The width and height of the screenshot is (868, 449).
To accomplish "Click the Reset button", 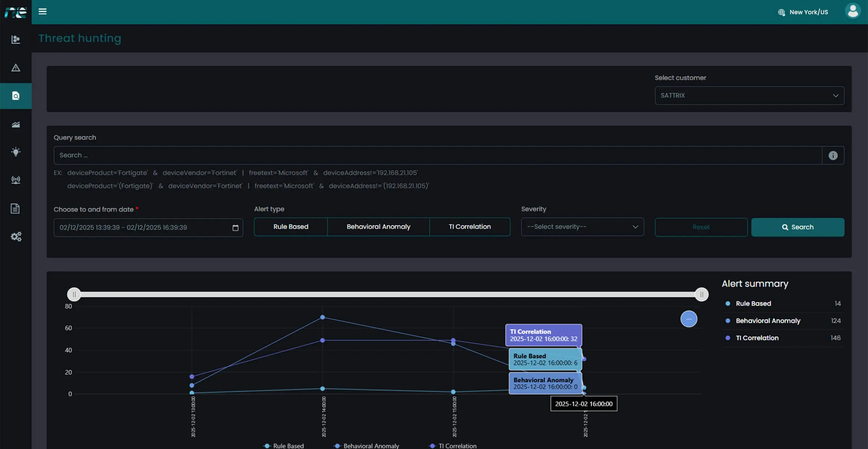I will point(701,227).
